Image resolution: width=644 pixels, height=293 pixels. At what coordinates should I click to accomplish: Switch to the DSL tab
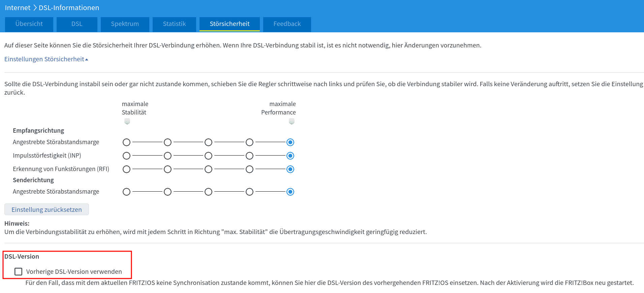coord(77,24)
